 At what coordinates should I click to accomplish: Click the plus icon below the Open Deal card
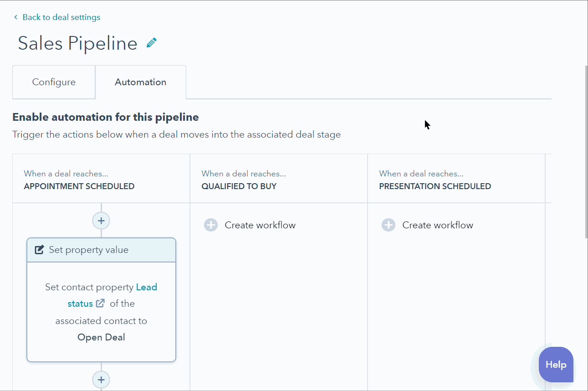coord(101,379)
